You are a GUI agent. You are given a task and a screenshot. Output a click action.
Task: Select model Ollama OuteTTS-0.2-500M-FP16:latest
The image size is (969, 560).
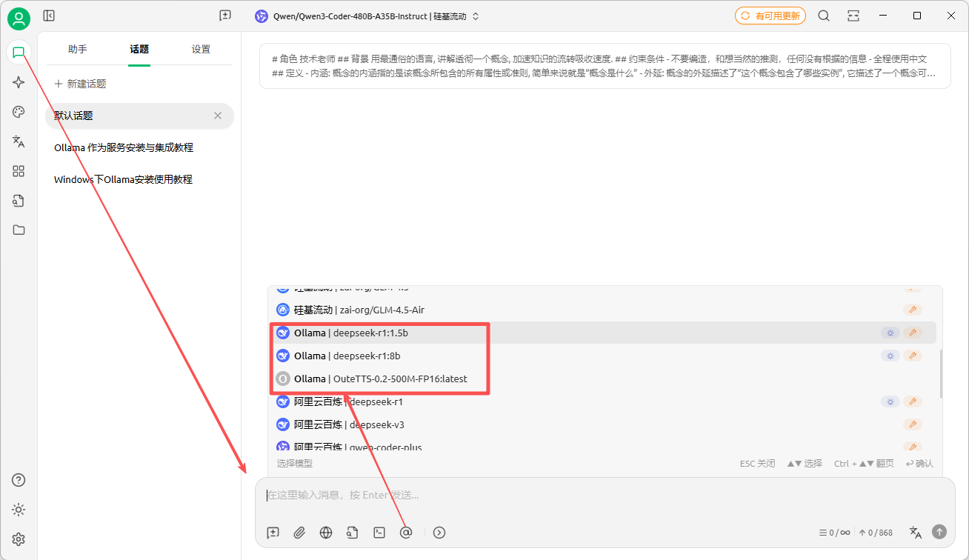click(x=604, y=379)
